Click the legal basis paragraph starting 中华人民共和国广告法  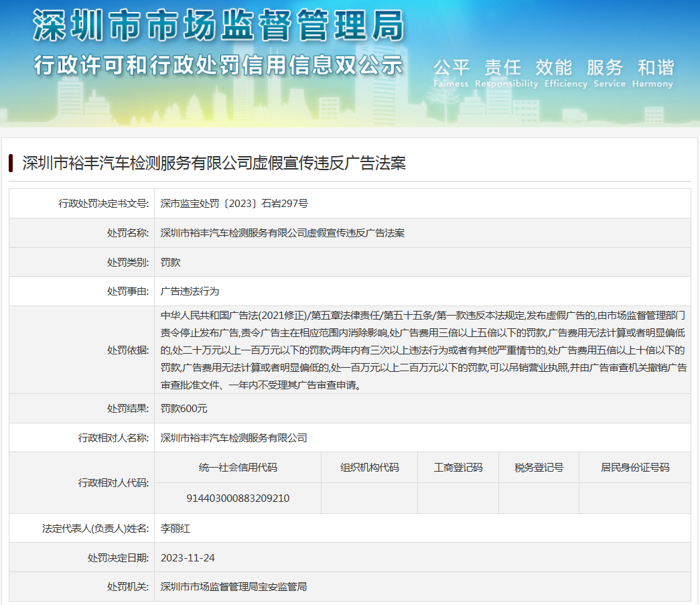[x=423, y=350]
